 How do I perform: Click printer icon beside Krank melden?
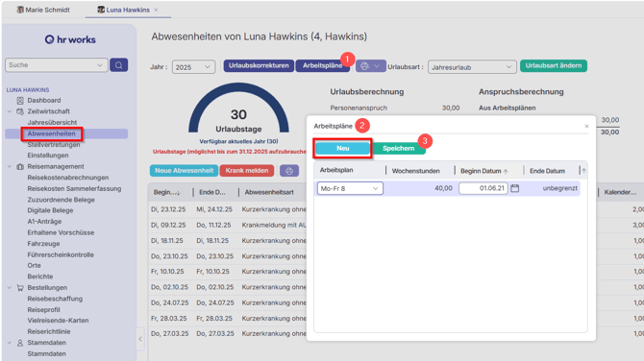pyautogui.click(x=289, y=171)
